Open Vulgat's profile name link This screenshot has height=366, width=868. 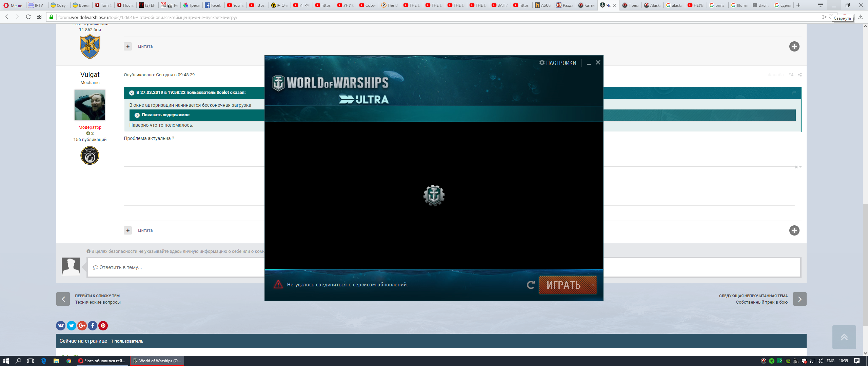[90, 75]
